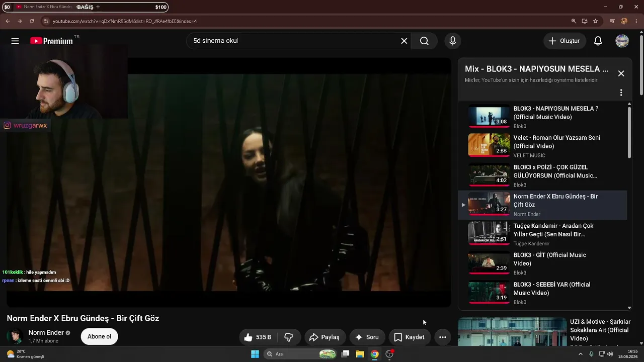
Task: Select Norm Ender X Ebru Gündeş playlist entry
Action: [x=543, y=205]
